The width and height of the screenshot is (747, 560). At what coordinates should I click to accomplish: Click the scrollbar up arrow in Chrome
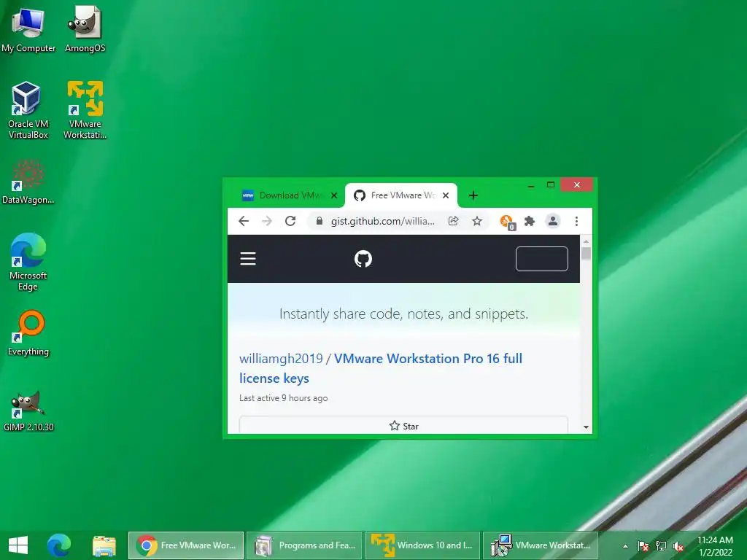pyautogui.click(x=586, y=241)
